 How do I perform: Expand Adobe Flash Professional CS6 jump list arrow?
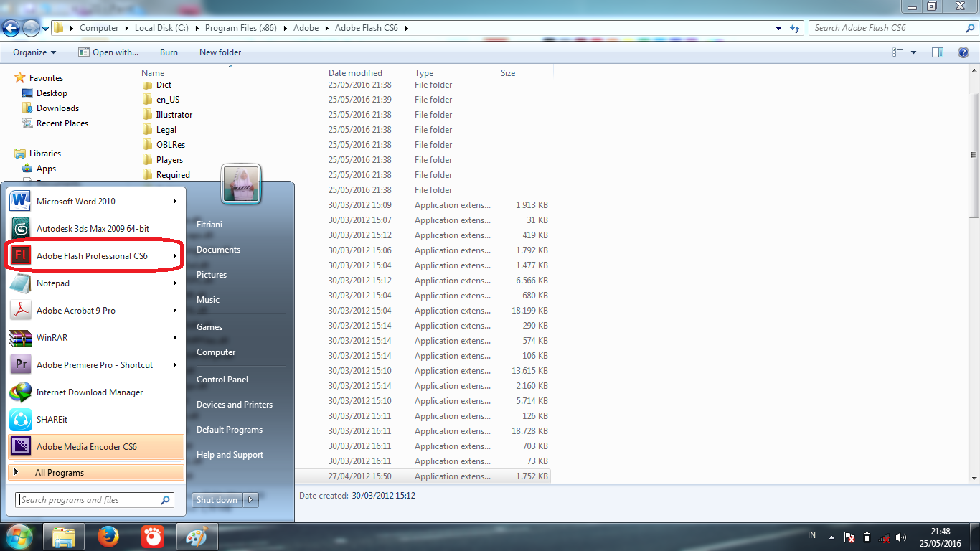click(x=174, y=256)
